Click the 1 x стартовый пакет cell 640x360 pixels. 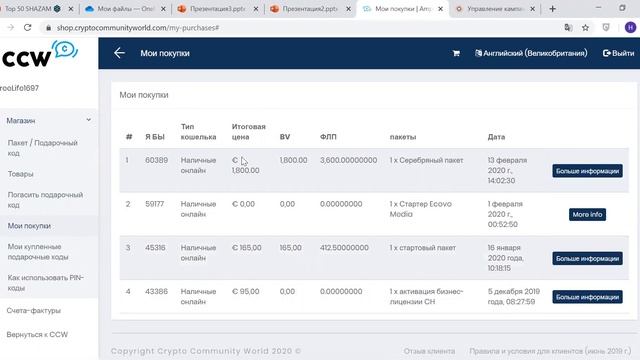coord(422,247)
